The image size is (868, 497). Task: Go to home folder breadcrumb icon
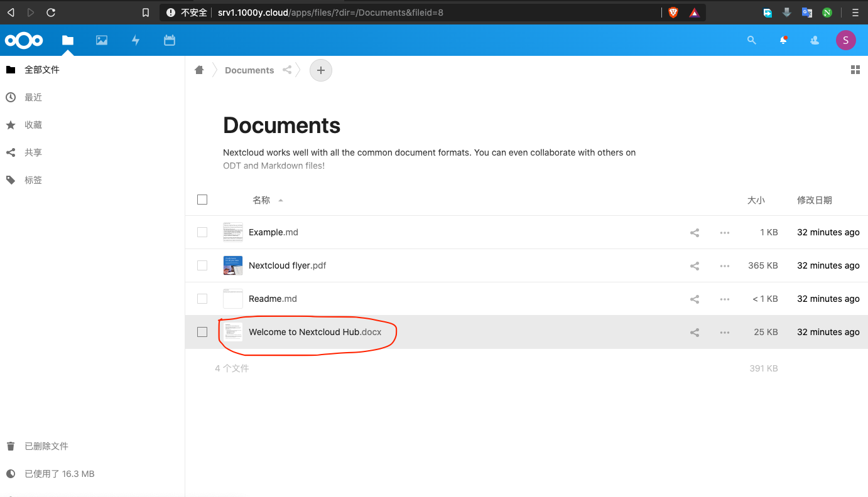[199, 70]
